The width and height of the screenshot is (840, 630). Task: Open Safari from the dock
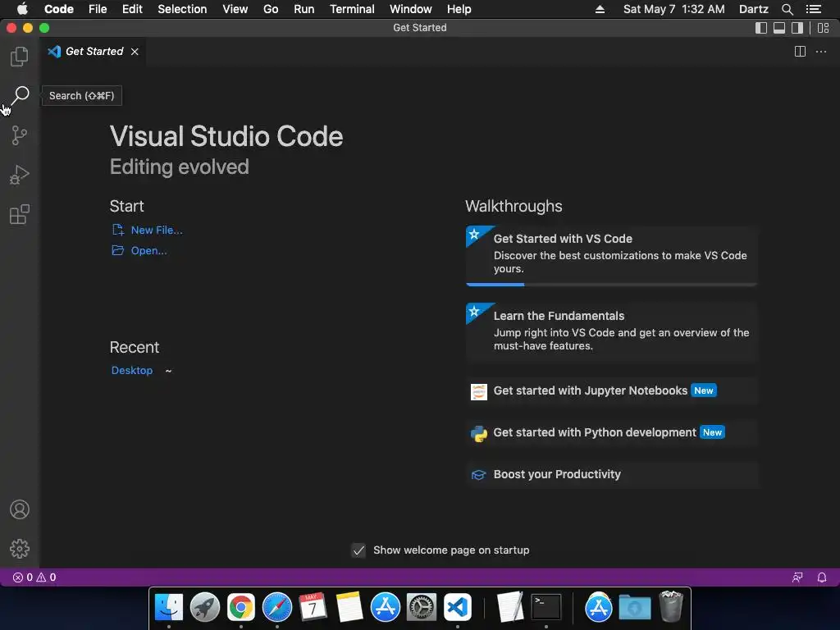277,608
